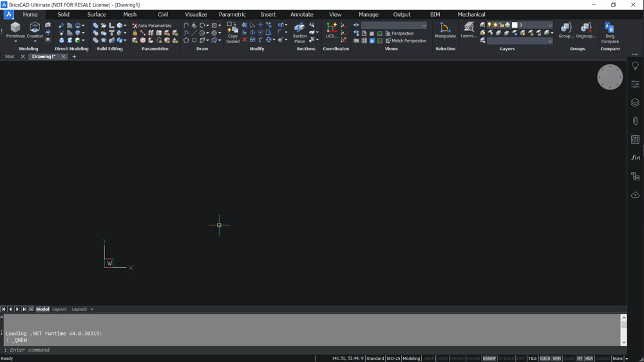The height and width of the screenshot is (362, 644).
Task: Add a new layout with plus
Action: pos(92,309)
